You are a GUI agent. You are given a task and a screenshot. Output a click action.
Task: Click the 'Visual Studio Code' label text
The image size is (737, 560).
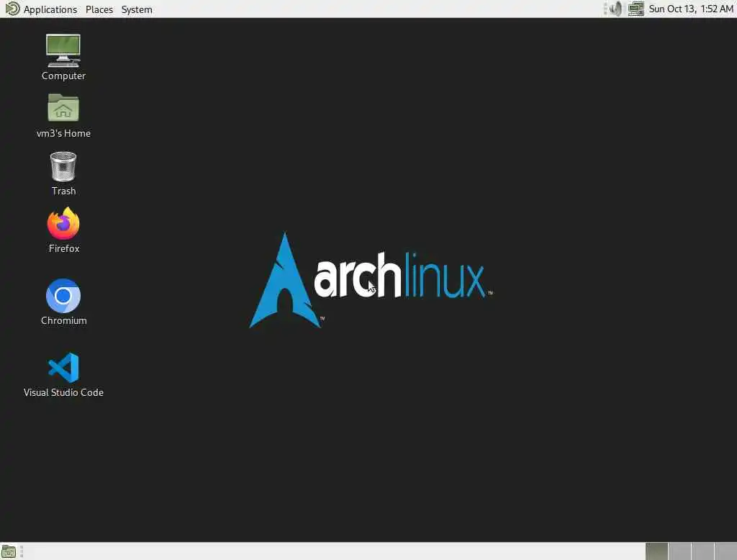[63, 392]
